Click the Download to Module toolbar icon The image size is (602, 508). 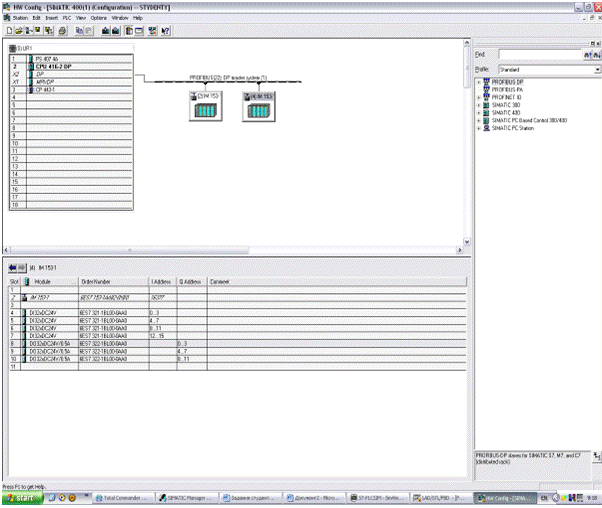point(103,31)
